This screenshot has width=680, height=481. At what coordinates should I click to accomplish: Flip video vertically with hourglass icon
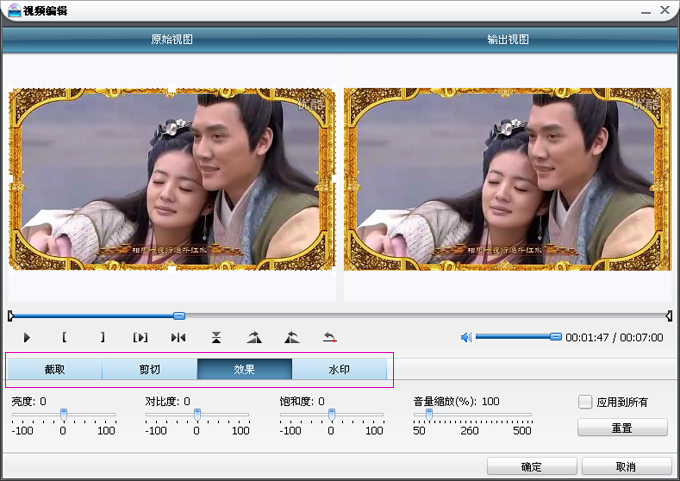coord(216,337)
